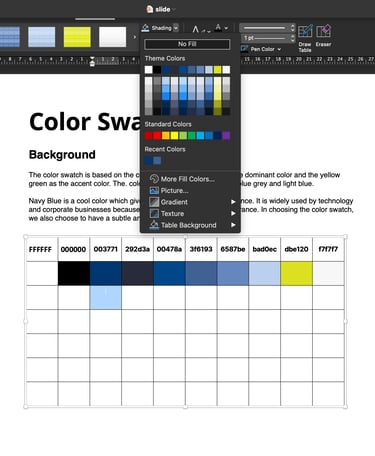Pick the red standard color swatch
Screen dimensions: 375x456
pyautogui.click(x=157, y=136)
